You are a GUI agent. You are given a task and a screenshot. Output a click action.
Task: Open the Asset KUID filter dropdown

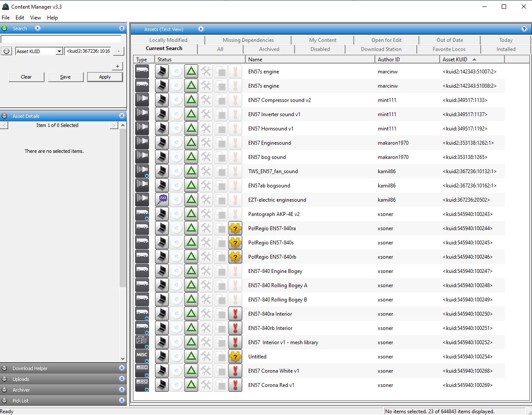tap(59, 51)
